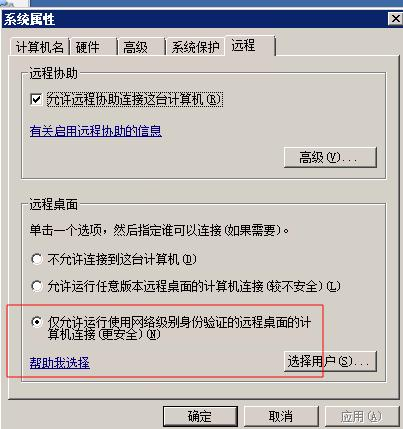Choose 允许运行任意版本远程桌面 (较不安全) option
This screenshot has height=429, width=403.
click(37, 286)
